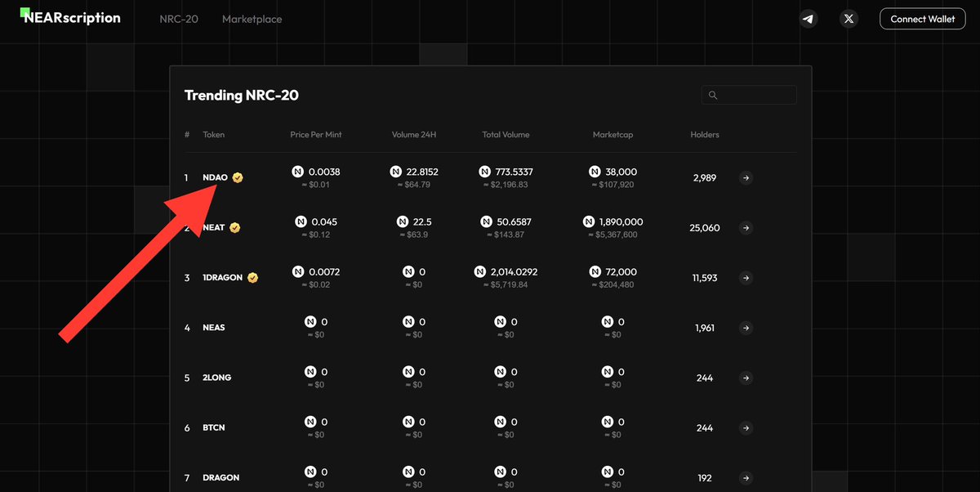Click NEAT holders count 25,060
The width and height of the screenshot is (980, 492).
705,228
